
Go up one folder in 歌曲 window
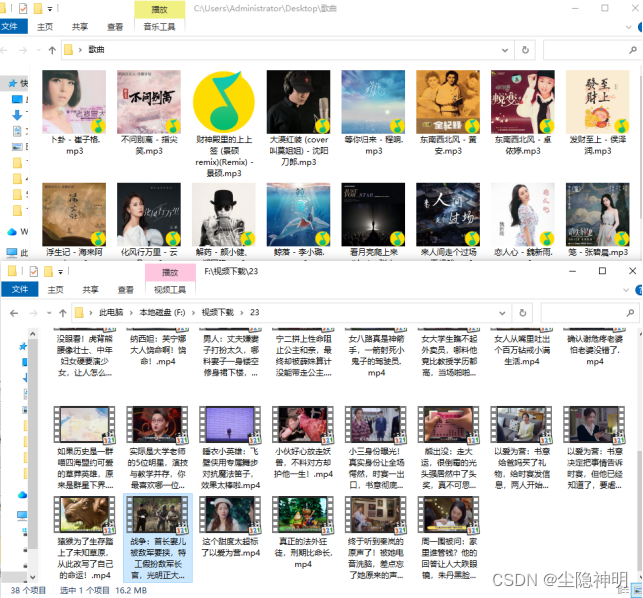coord(52,50)
